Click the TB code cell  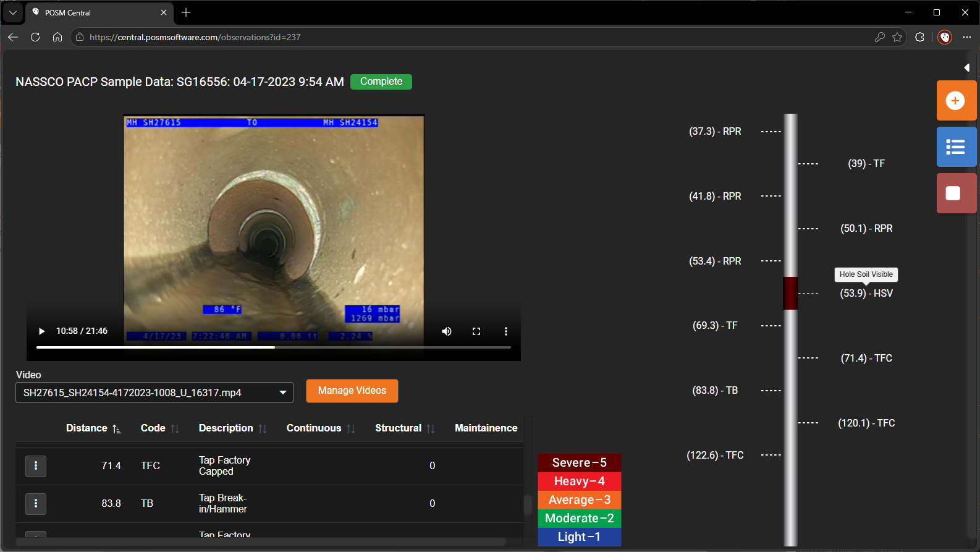147,504
